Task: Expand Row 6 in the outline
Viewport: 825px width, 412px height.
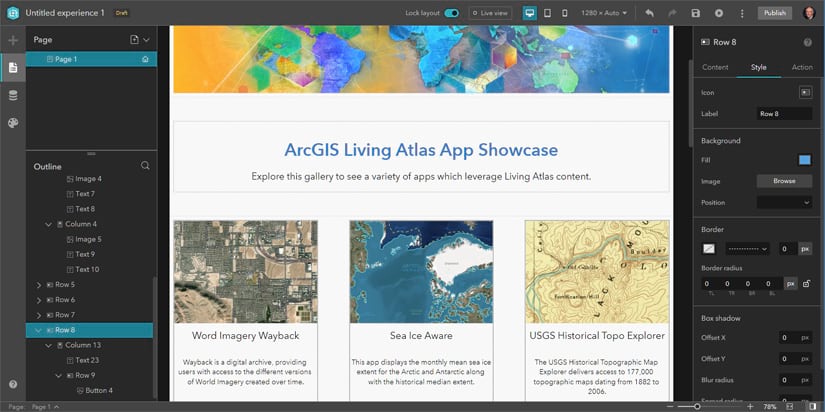Action: (38, 300)
